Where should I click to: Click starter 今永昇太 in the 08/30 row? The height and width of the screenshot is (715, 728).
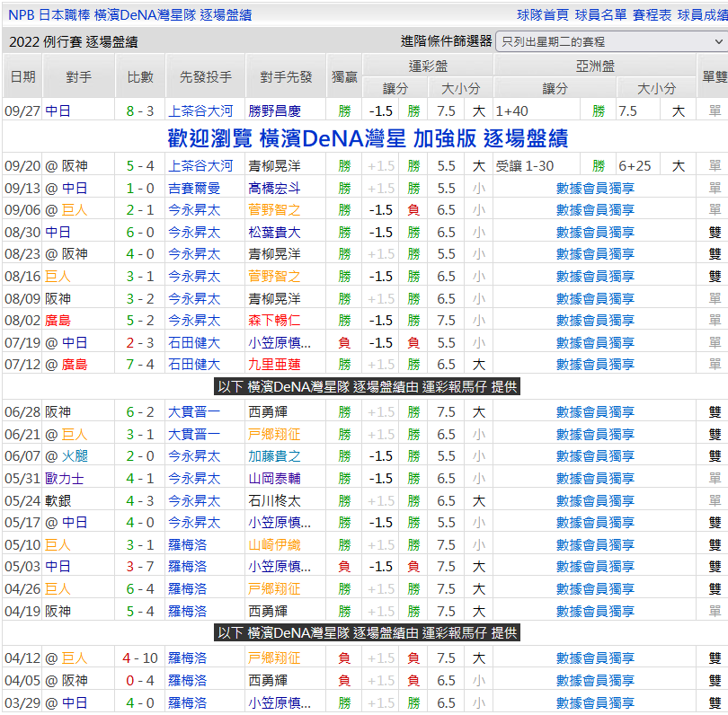(x=194, y=233)
